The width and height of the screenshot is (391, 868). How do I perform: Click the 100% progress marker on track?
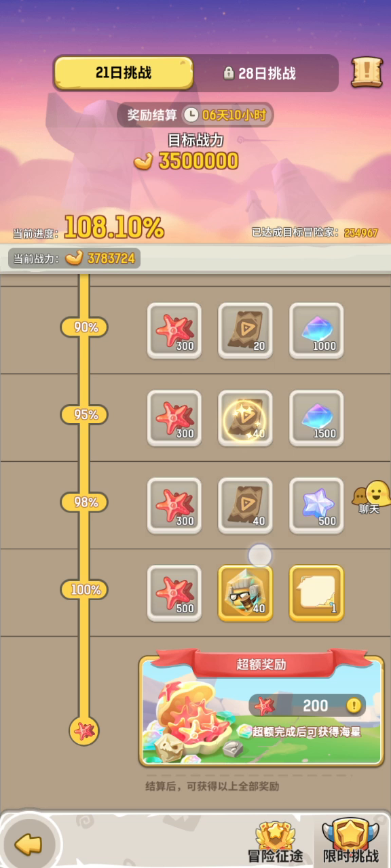85,590
